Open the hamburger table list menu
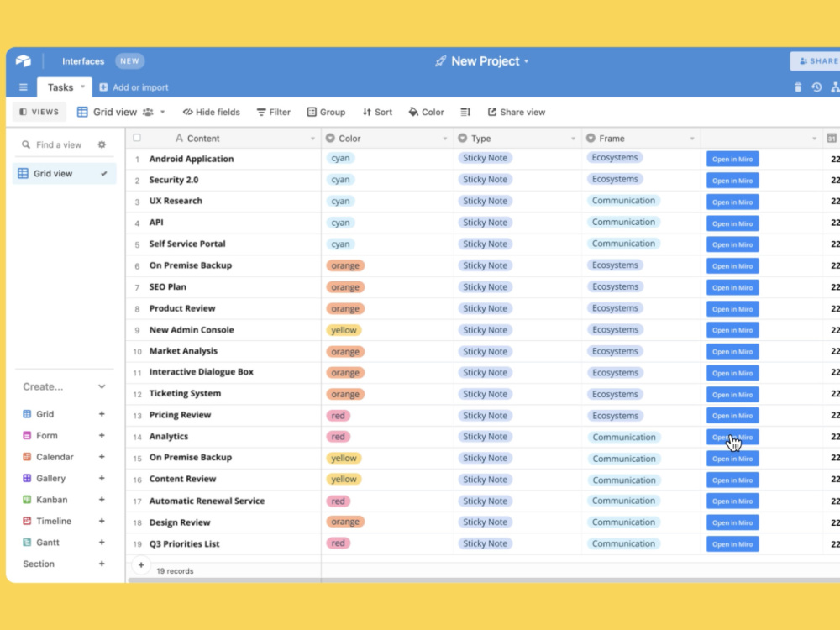Screen dimensions: 840x630 23,87
